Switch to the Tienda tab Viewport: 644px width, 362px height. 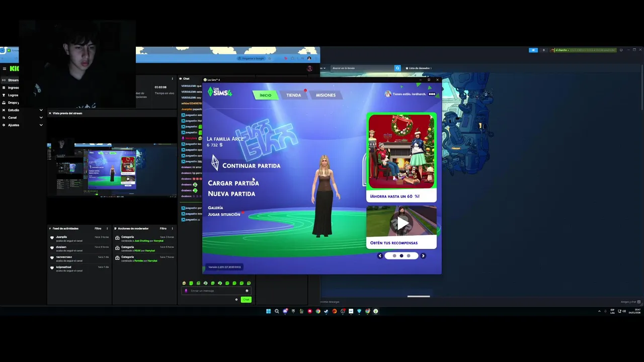pos(294,95)
